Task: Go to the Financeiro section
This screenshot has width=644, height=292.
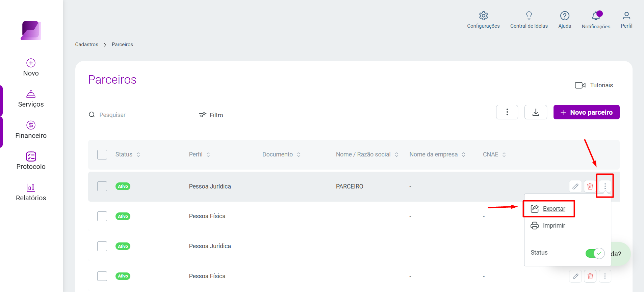Action: pyautogui.click(x=31, y=130)
